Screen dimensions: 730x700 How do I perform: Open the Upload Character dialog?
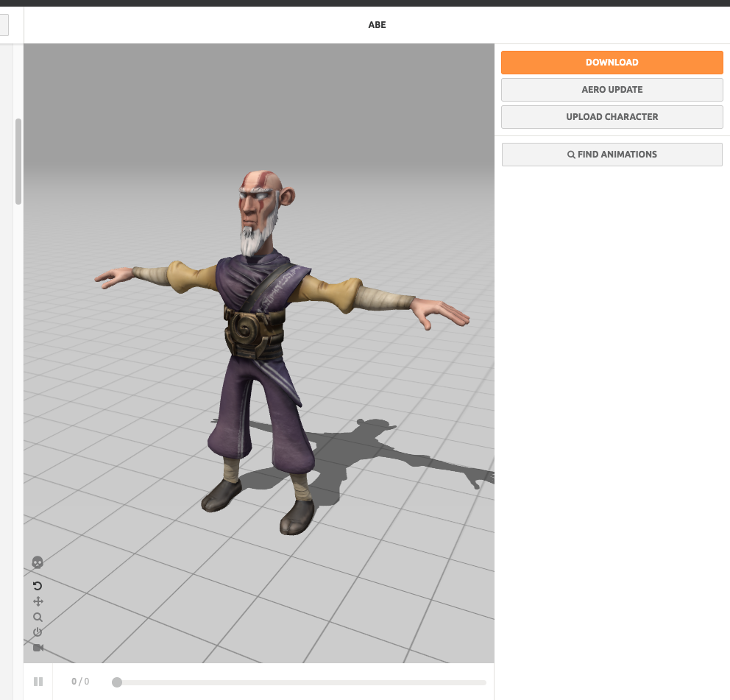pyautogui.click(x=612, y=117)
